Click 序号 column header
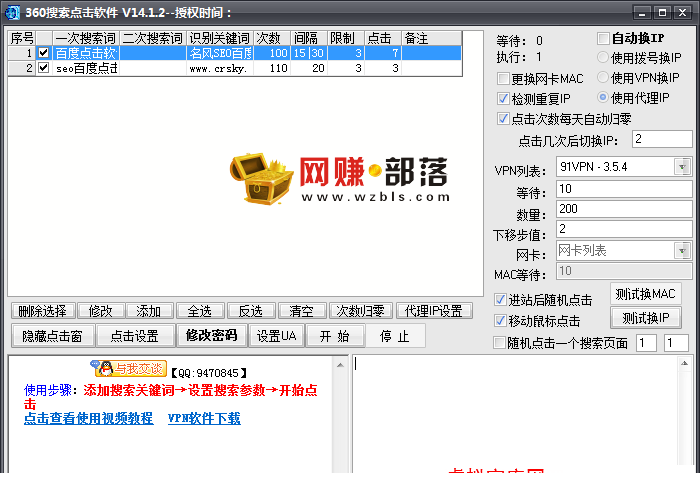700x496 pixels. tap(22, 38)
